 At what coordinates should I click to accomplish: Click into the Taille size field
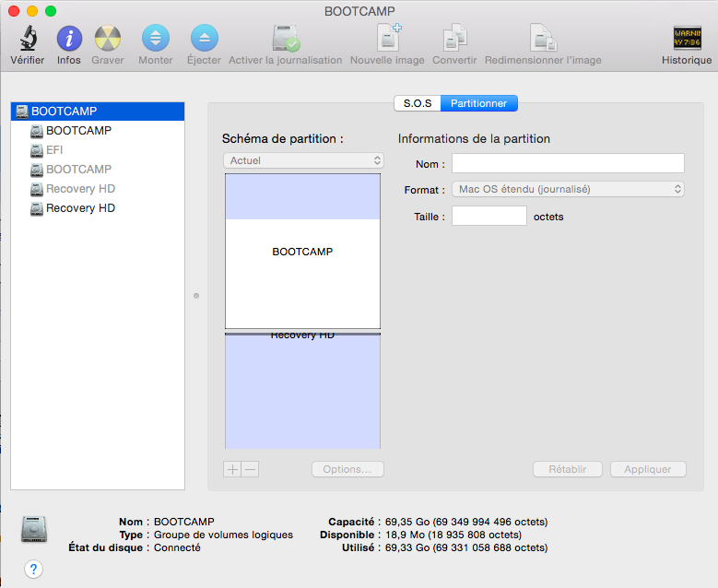[x=489, y=216]
